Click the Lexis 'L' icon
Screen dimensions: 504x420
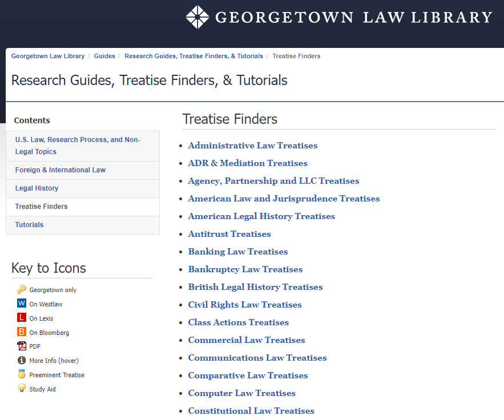click(x=21, y=318)
